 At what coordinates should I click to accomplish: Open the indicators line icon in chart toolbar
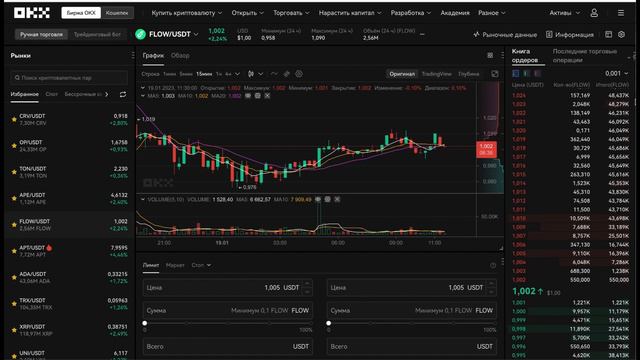click(274, 74)
